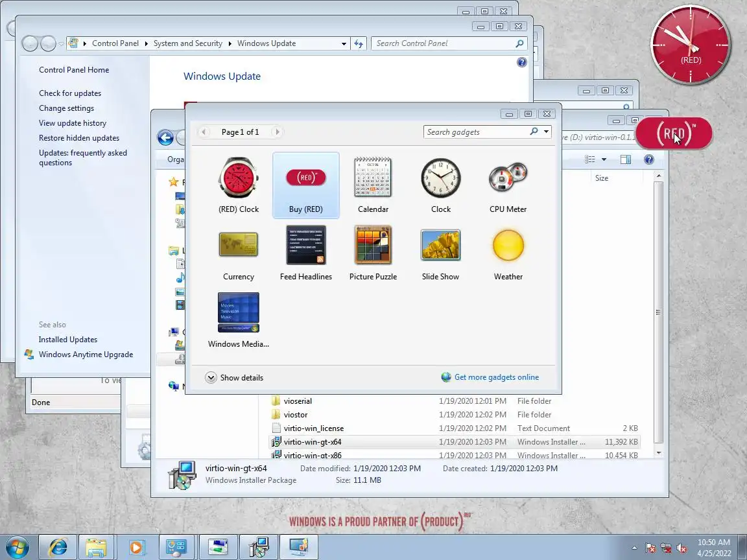
Task: Open the Start menu
Action: (x=17, y=547)
